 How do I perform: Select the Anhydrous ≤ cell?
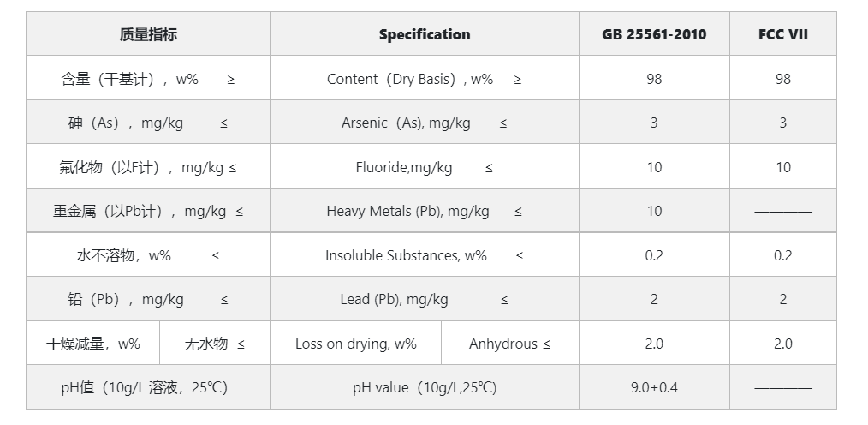[509, 344]
